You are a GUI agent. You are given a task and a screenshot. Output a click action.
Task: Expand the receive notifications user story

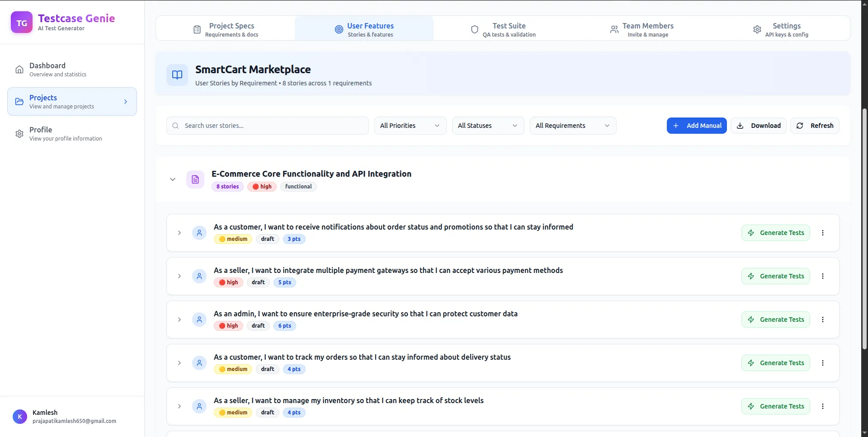pos(179,233)
